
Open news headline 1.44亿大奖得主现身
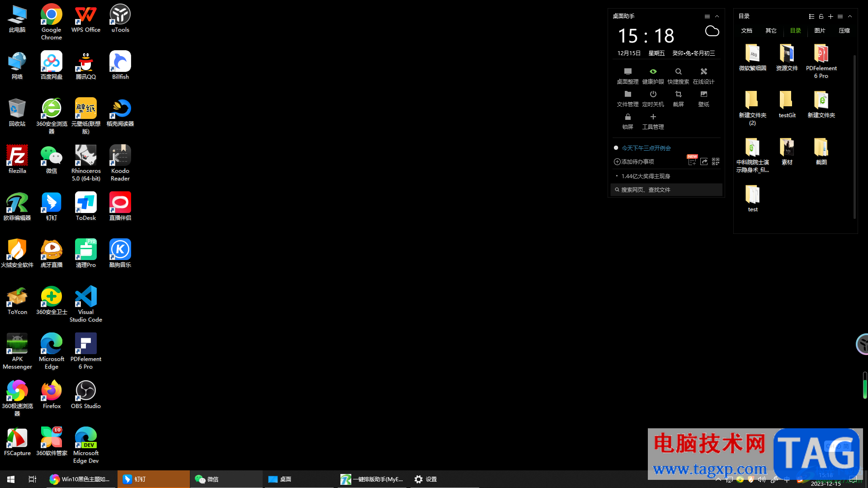[x=646, y=176]
